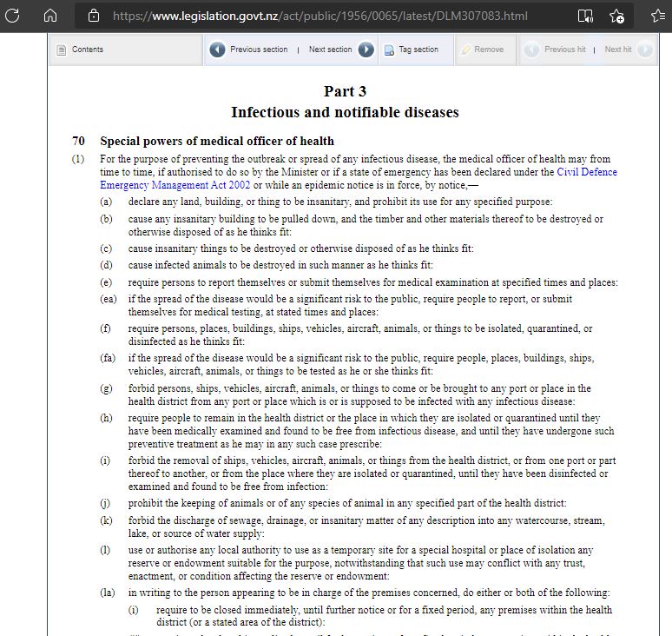Click paragraph (fa) to be tested text
This screenshot has height=636, width=672.
(x=361, y=365)
